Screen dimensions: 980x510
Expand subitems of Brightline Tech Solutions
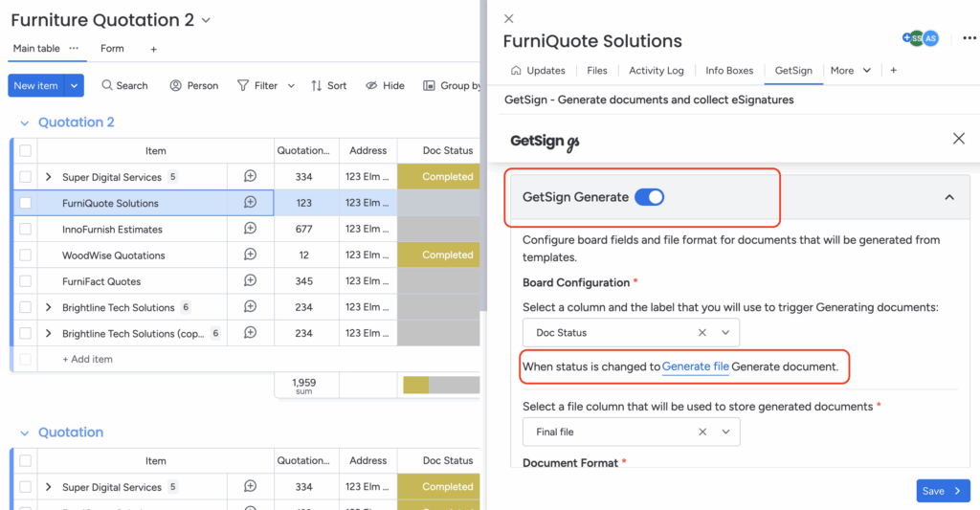[x=48, y=307]
